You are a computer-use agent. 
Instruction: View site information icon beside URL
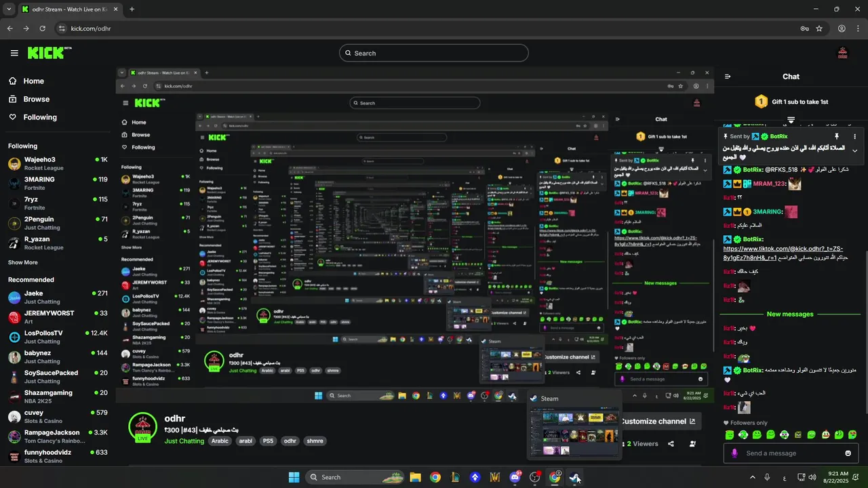pos(62,28)
